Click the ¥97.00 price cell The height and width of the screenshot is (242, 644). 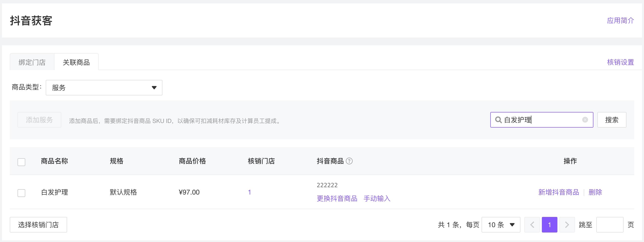[189, 192]
